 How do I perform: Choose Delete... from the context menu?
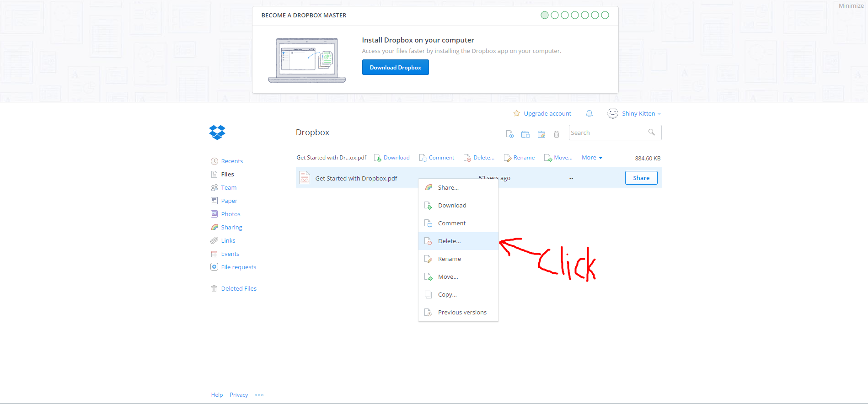point(449,241)
